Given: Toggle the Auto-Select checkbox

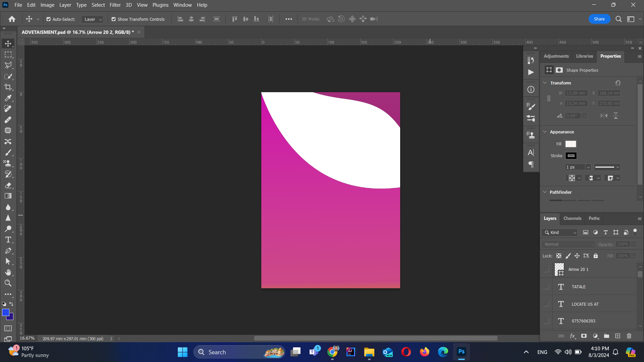Looking at the screenshot, I should pyautogui.click(x=49, y=19).
